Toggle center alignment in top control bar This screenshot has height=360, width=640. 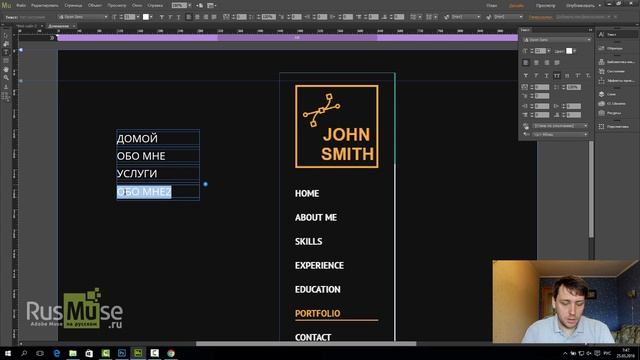click(197, 17)
